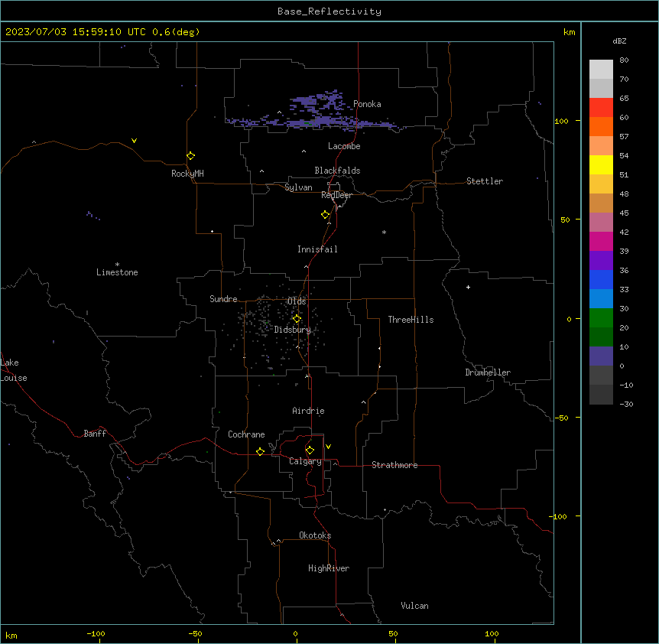This screenshot has height=644, width=659.
Task: Select the yellow diamond marker above Calgary
Action: [x=310, y=450]
